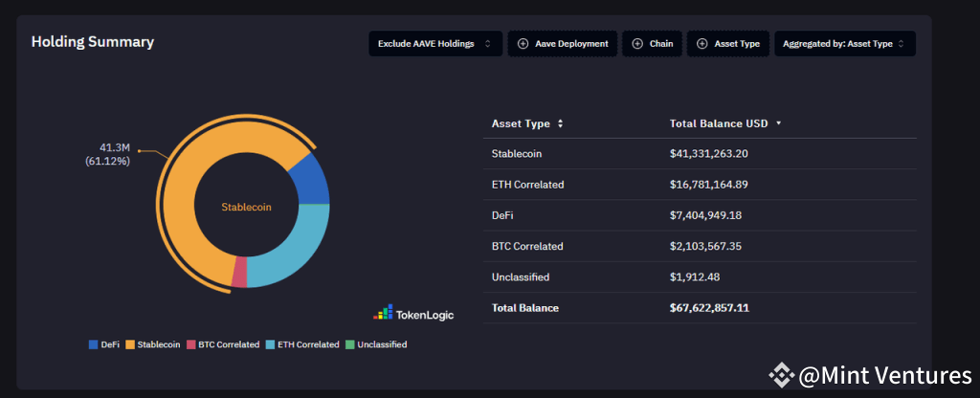
Task: Select the Stablecoin table row
Action: tap(699, 154)
